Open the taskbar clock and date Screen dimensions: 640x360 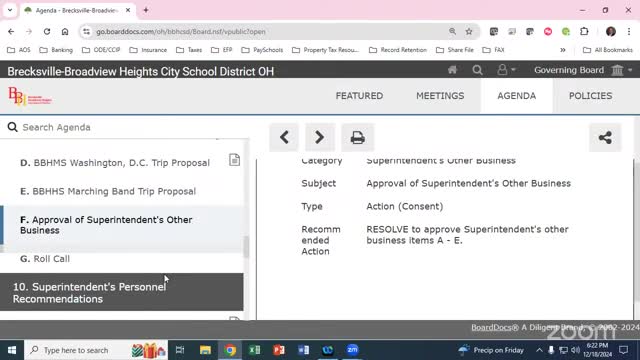point(598,350)
